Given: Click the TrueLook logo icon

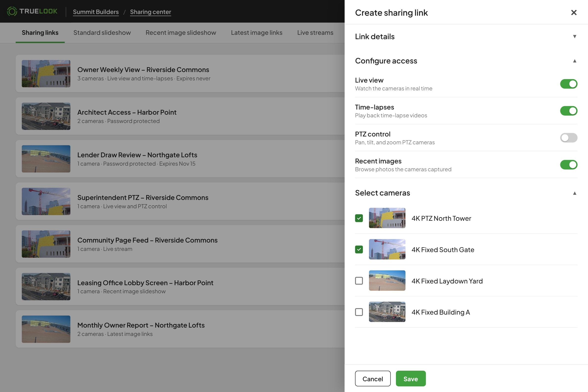Looking at the screenshot, I should point(12,11).
